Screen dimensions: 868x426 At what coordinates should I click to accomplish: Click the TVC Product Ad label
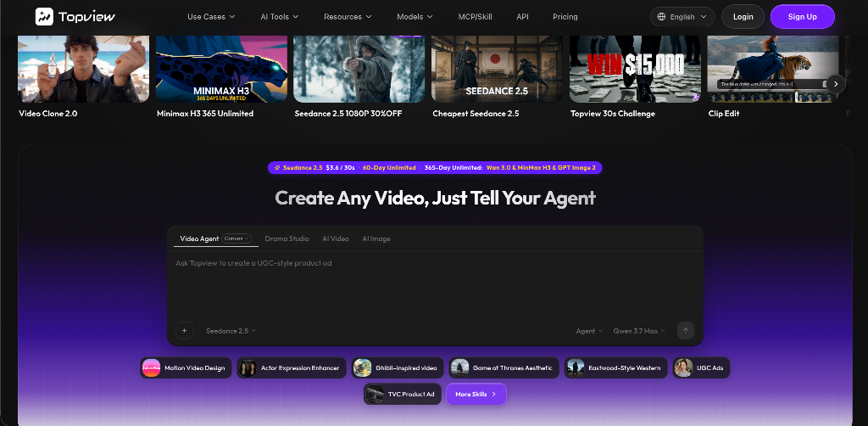pos(411,394)
